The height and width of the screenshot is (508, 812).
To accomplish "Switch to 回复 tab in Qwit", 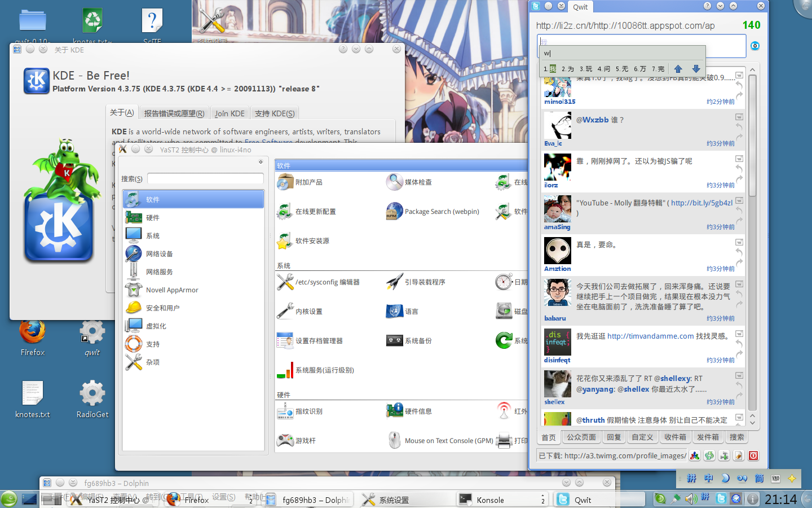I will [x=614, y=437].
